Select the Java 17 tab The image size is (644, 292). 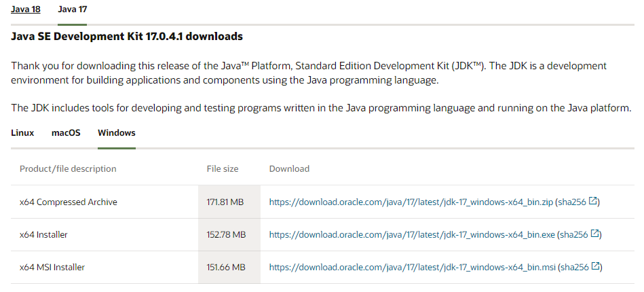click(73, 9)
